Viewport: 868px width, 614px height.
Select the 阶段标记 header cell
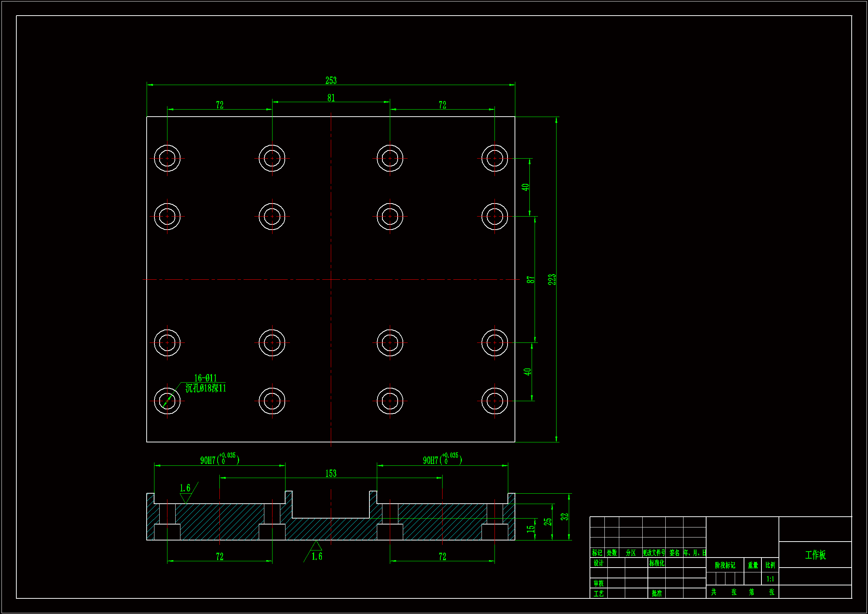725,565
